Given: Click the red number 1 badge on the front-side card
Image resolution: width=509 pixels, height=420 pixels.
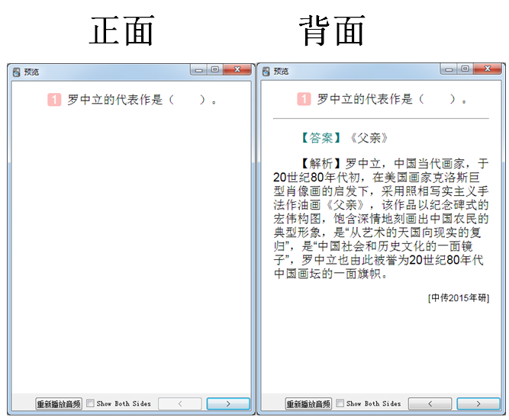Looking at the screenshot, I should (54, 100).
